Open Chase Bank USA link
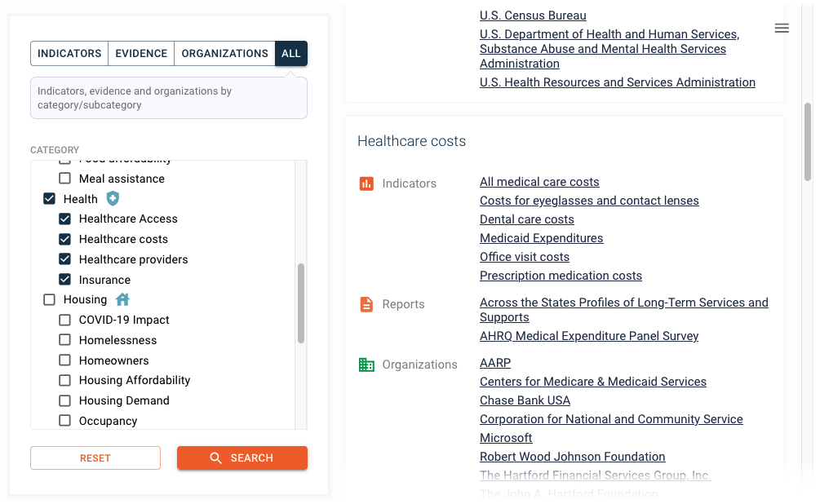The image size is (820, 504). pos(525,400)
